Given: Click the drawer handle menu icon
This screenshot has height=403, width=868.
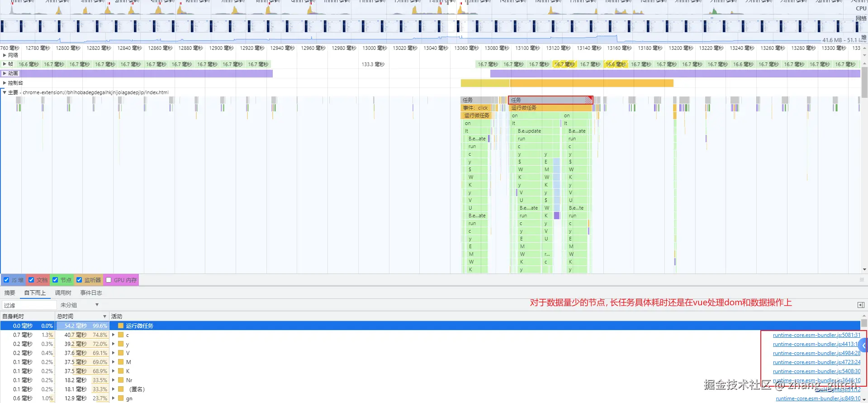Looking at the screenshot, I should (862, 280).
